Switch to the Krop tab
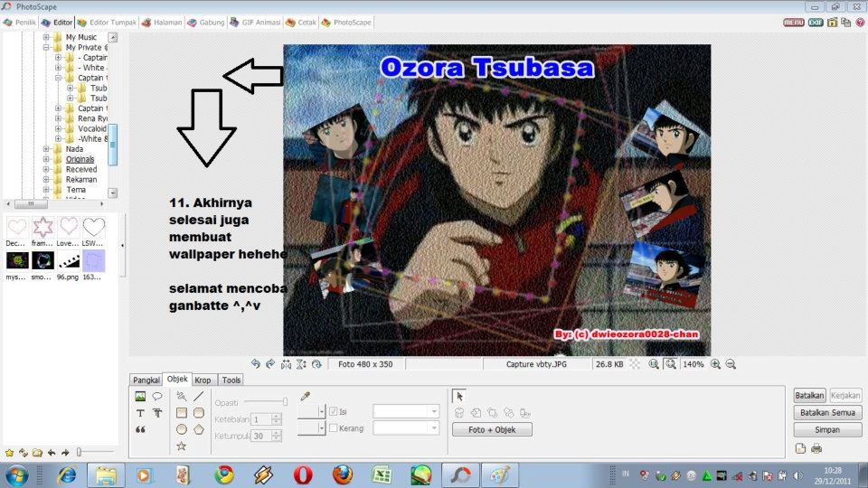The width and height of the screenshot is (868, 488). pyautogui.click(x=203, y=380)
